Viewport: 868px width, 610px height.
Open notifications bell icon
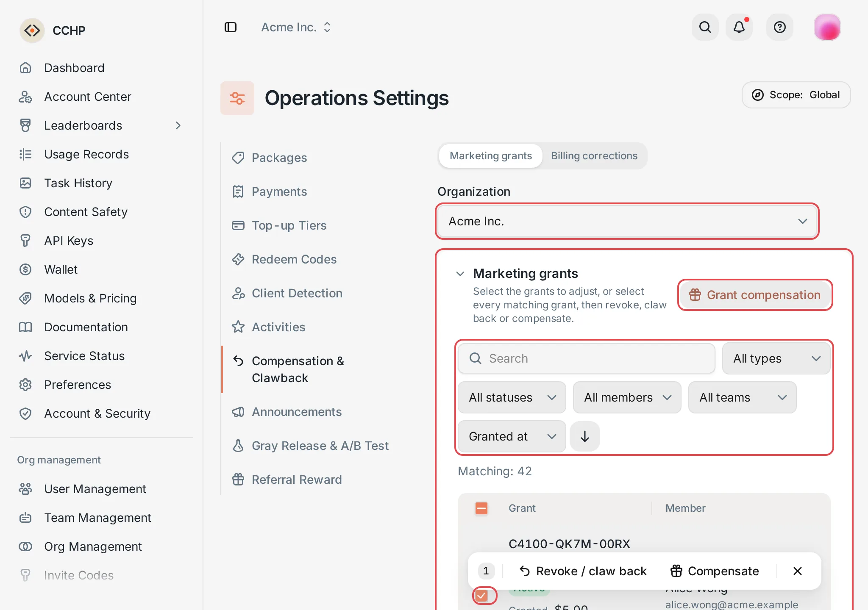tap(739, 27)
